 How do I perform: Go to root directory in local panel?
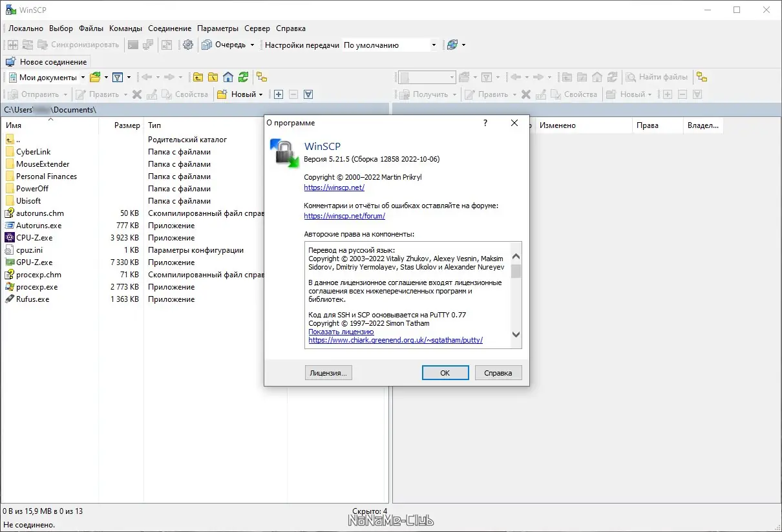pyautogui.click(x=213, y=77)
